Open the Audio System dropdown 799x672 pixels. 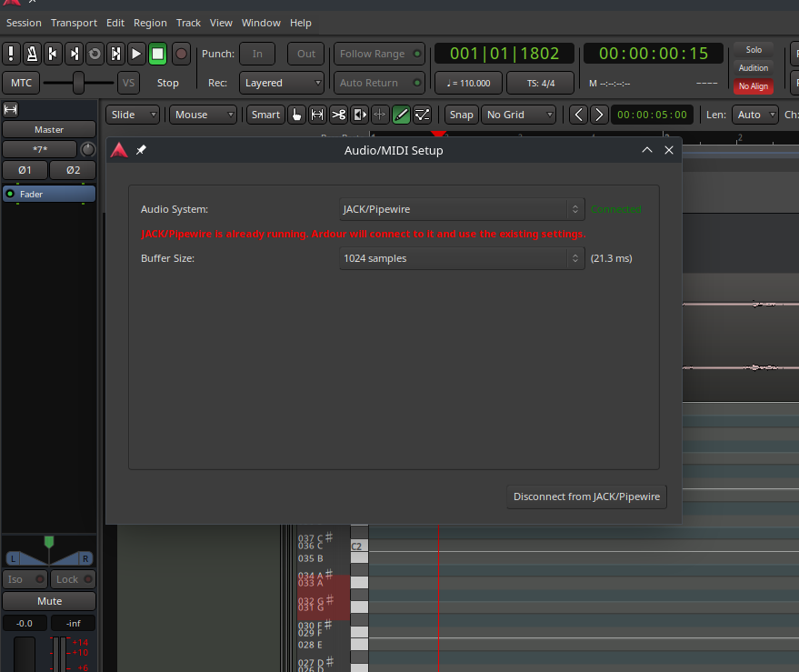[462, 209]
